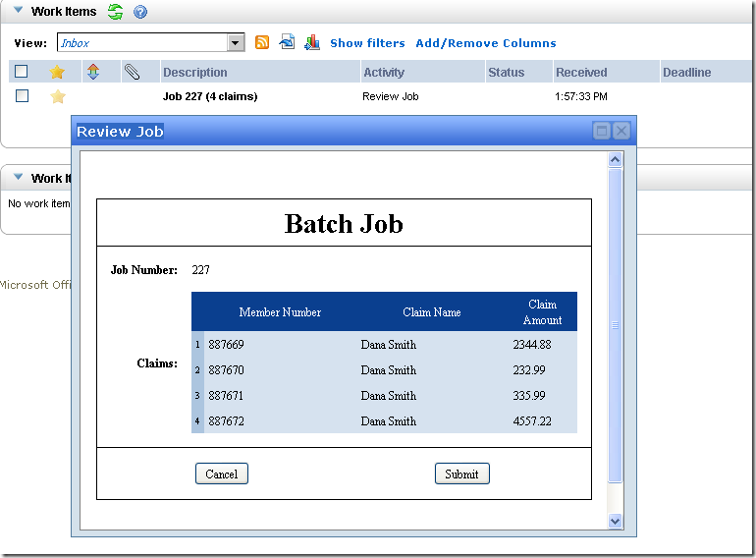Sort by star flag column header
The image size is (756, 558).
[57, 72]
